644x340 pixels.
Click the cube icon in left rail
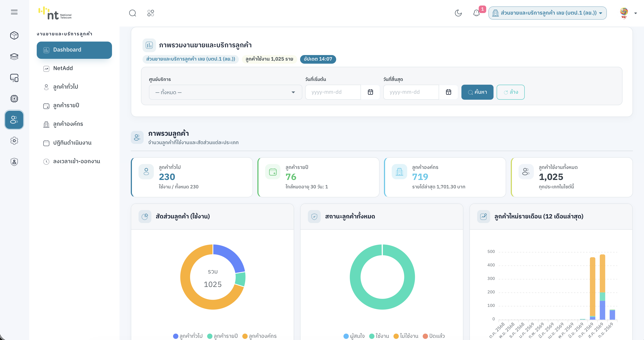(14, 35)
